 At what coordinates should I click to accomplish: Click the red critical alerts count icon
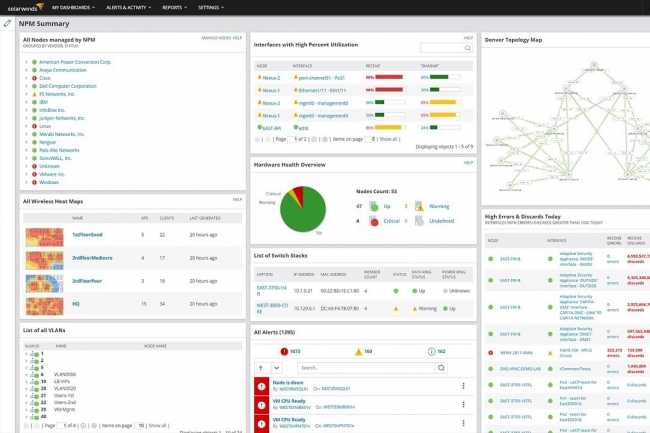point(286,351)
